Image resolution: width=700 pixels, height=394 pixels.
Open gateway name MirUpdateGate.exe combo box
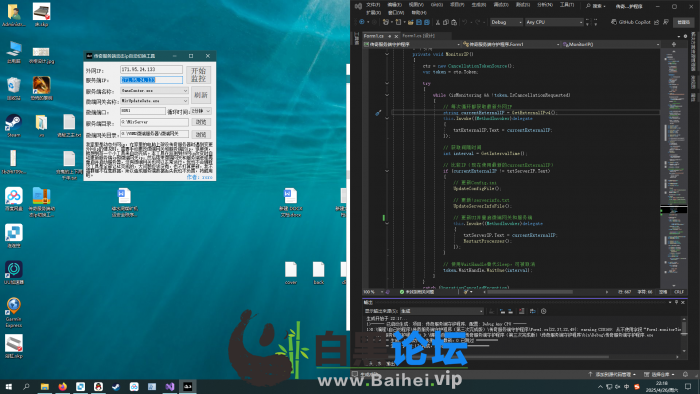point(154,101)
